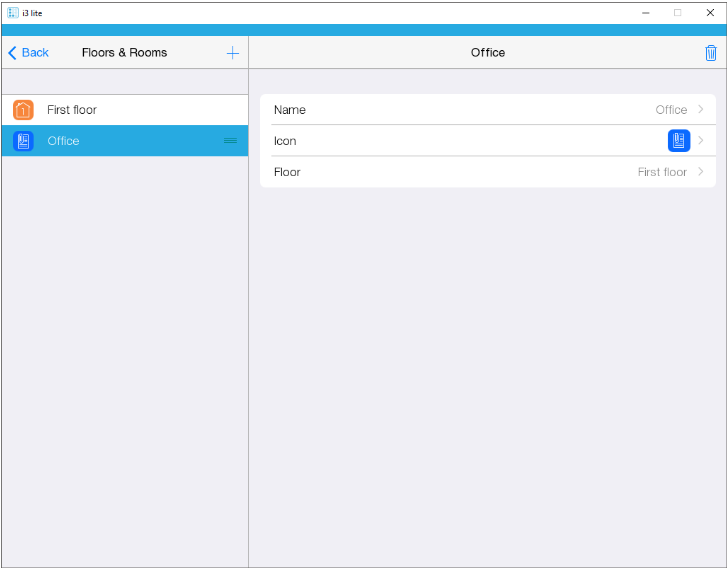Expand the Floor selection chevron
The height and width of the screenshot is (569, 728).
point(701,172)
